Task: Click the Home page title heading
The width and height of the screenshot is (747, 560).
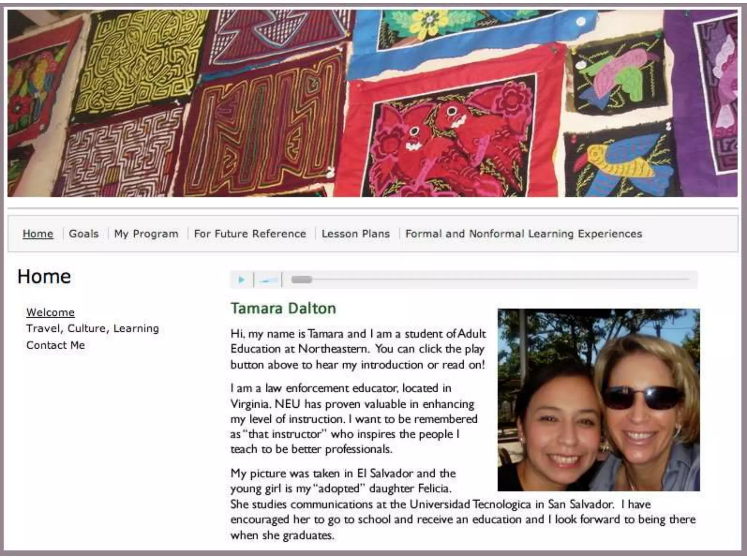Action: tap(44, 277)
